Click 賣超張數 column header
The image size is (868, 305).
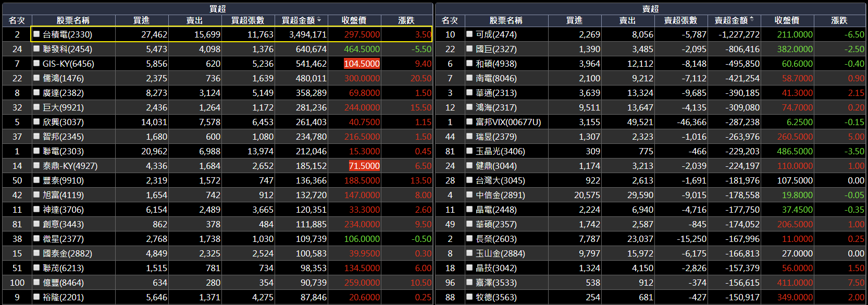pyautogui.click(x=680, y=20)
